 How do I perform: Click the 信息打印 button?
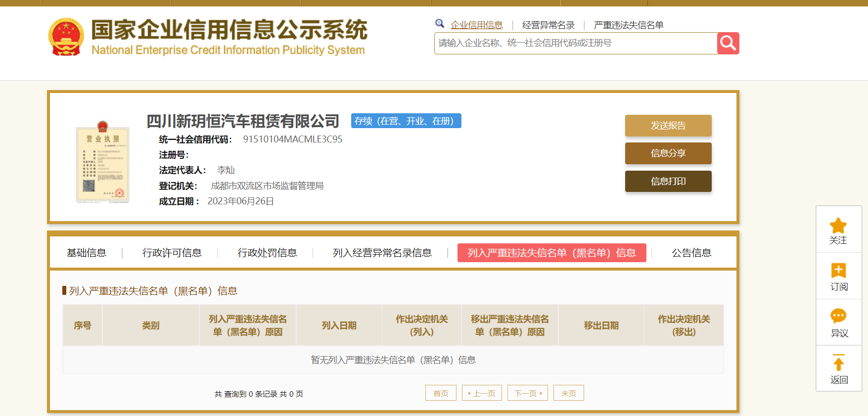pos(668,182)
